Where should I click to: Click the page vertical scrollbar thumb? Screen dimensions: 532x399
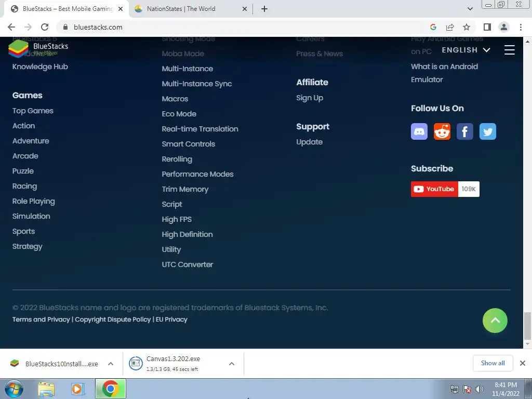tap(527, 326)
